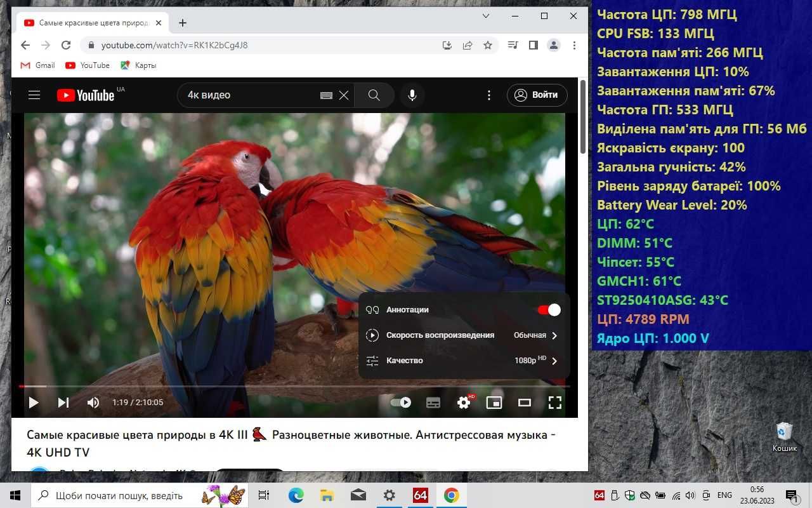This screenshot has height=508, width=812.
Task: Go to the YouTube home logo
Action: tap(86, 95)
